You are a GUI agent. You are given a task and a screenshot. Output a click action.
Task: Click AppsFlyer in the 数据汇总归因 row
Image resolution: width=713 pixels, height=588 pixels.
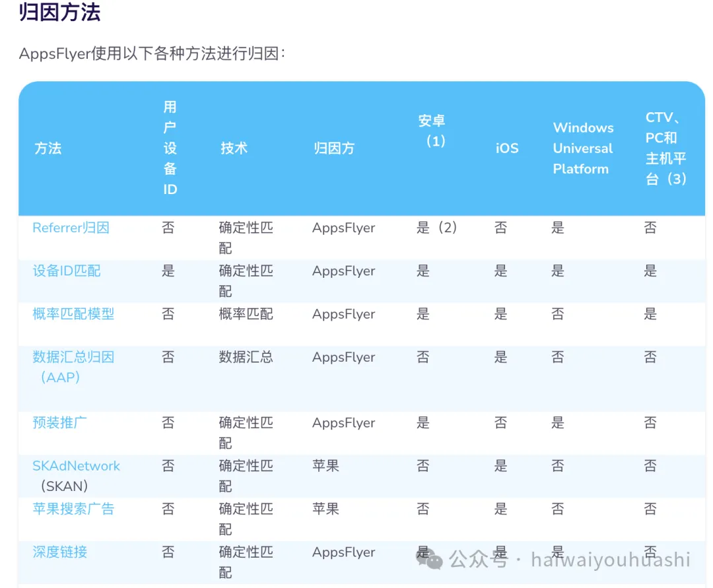pos(344,357)
